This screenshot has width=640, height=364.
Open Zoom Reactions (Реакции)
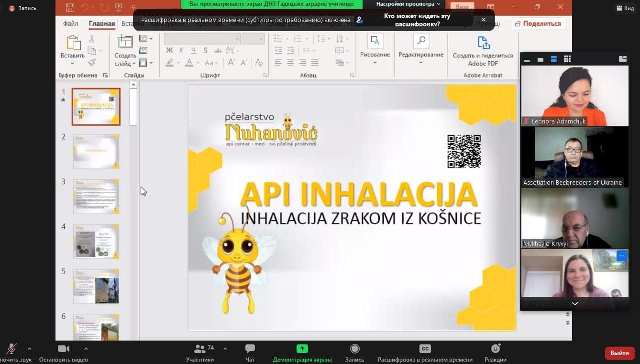click(496, 353)
